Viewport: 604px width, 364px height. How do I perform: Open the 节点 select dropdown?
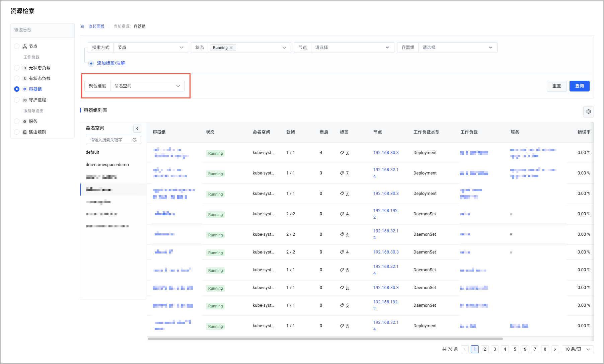353,48
